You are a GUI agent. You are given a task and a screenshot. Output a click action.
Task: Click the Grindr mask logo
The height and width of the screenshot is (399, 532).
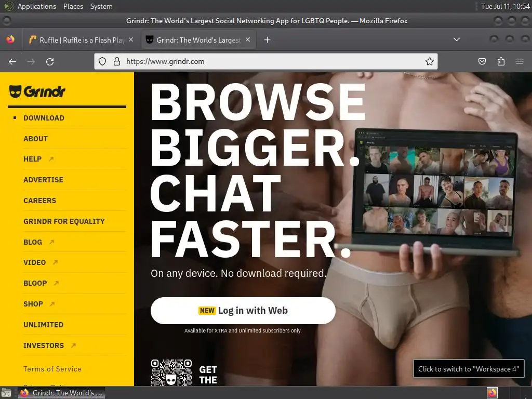point(15,91)
